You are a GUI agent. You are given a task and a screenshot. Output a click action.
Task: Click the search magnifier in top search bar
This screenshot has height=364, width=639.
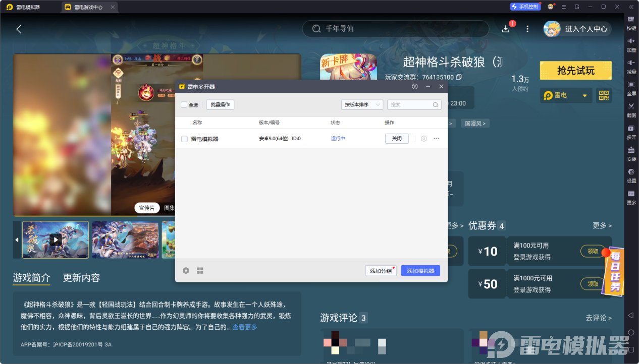pos(316,29)
